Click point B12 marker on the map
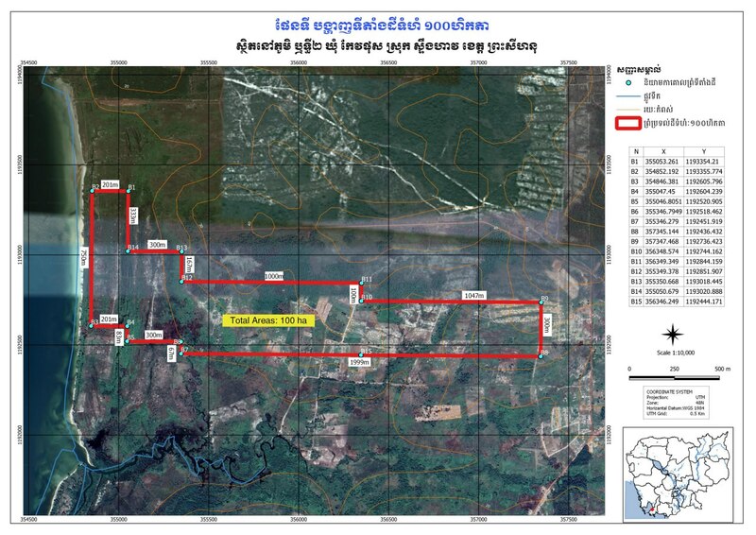 [x=181, y=282]
